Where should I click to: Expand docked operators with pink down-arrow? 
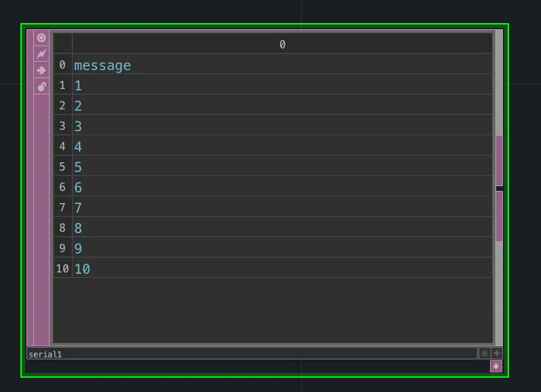click(496, 366)
